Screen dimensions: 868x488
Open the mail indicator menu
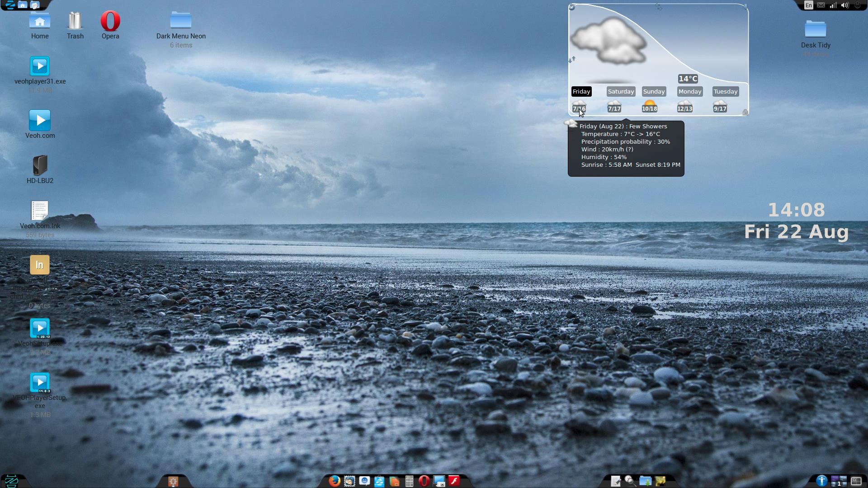821,5
